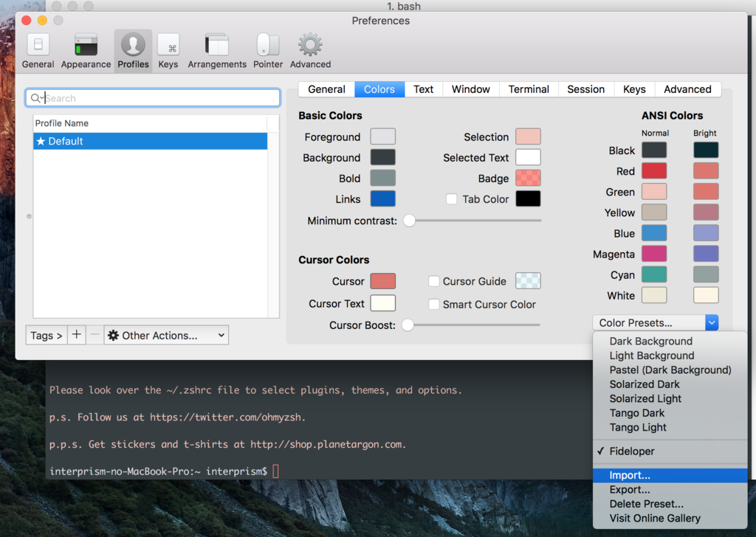Image resolution: width=756 pixels, height=537 pixels.
Task: Open the Bold color swatch
Action: (383, 179)
